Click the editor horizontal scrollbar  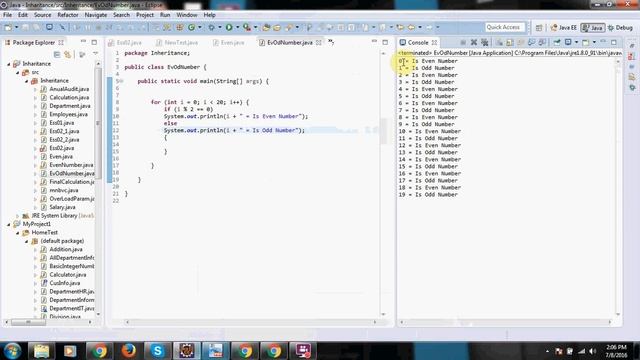[251, 322]
